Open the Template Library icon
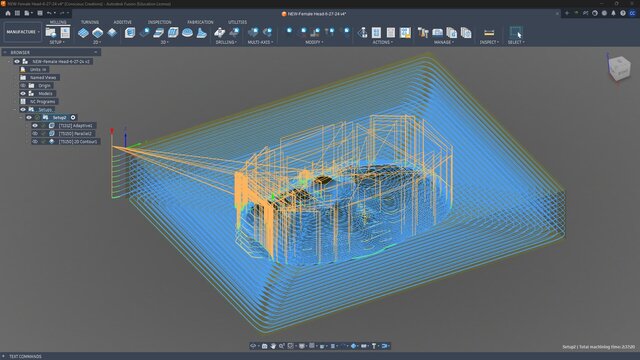This screenshot has width=640, height=360. [452, 33]
